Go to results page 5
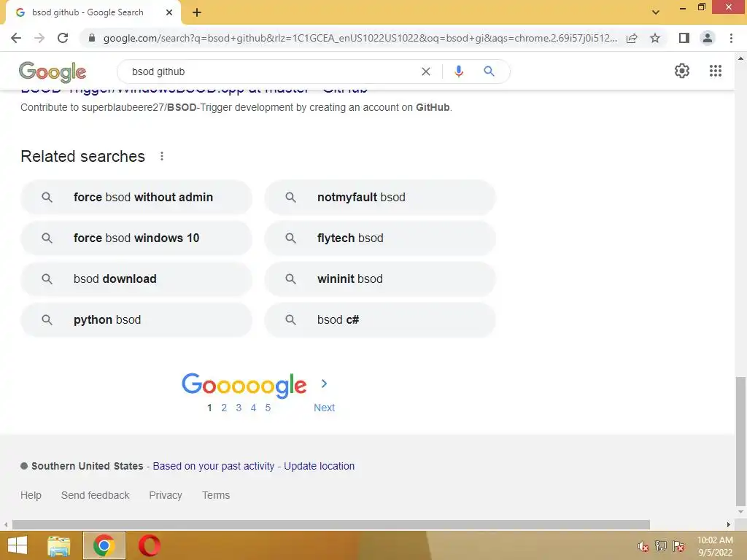747x560 pixels. coord(268,408)
